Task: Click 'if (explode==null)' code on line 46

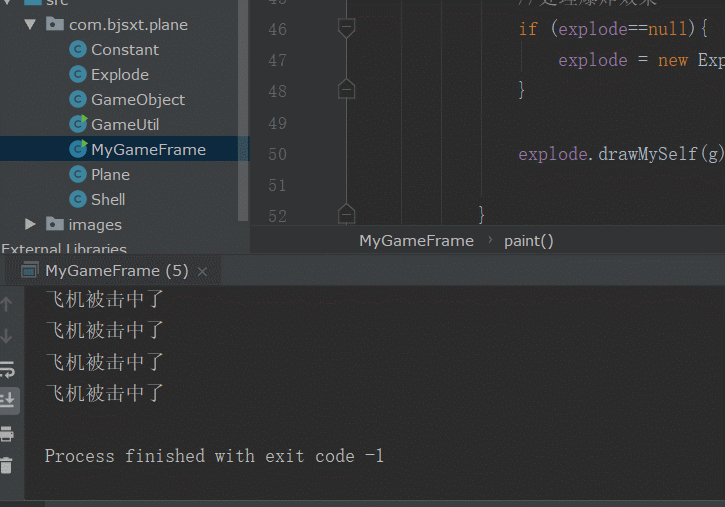Action: [607, 29]
